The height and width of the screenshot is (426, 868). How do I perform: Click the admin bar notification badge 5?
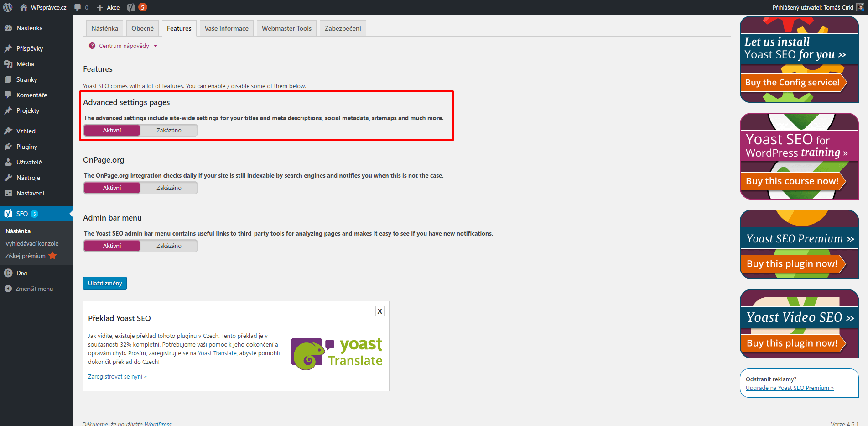tap(143, 7)
